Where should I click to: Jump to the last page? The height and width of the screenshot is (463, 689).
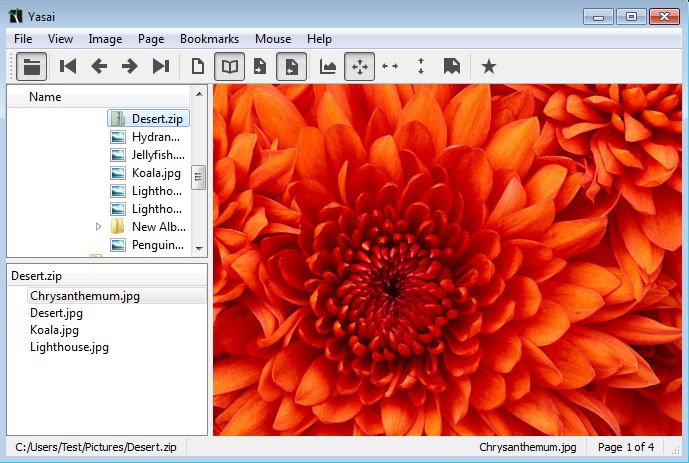coord(161,67)
